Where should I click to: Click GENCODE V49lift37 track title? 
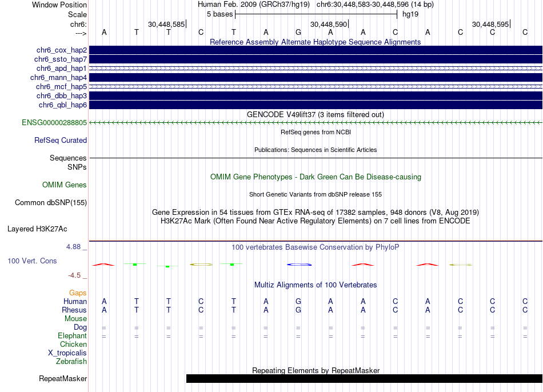pyautogui.click(x=316, y=115)
